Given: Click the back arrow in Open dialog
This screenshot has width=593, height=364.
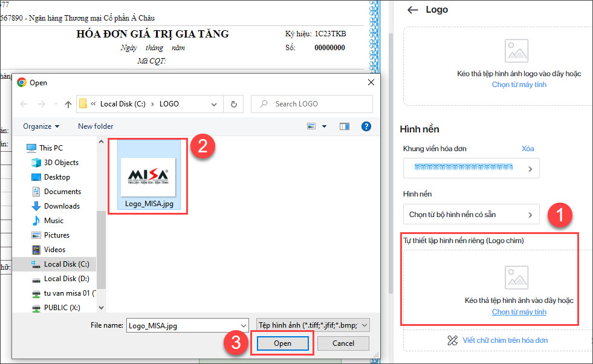Looking at the screenshot, I should click(24, 104).
